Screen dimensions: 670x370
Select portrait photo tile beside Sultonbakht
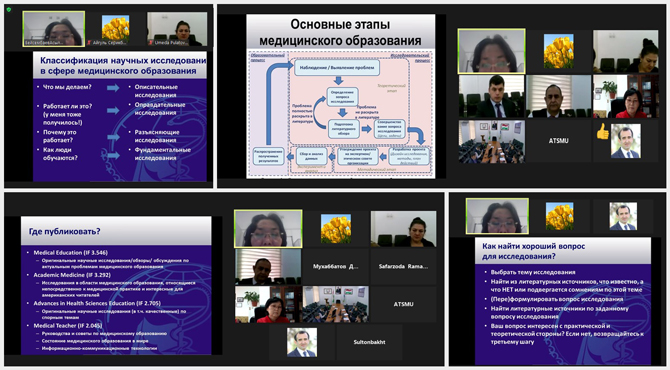pos(302,342)
